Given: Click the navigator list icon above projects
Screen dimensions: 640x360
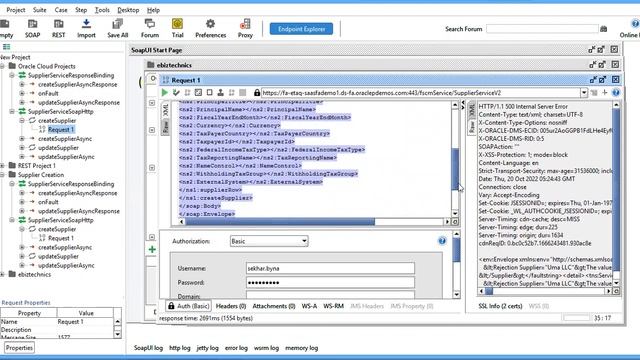Looking at the screenshot, I should coord(7,47).
